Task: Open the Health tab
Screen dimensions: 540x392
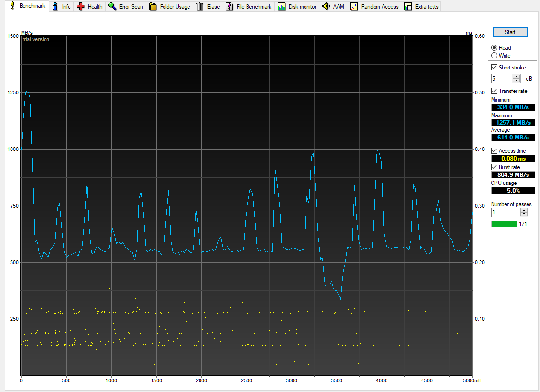Action: [90, 7]
